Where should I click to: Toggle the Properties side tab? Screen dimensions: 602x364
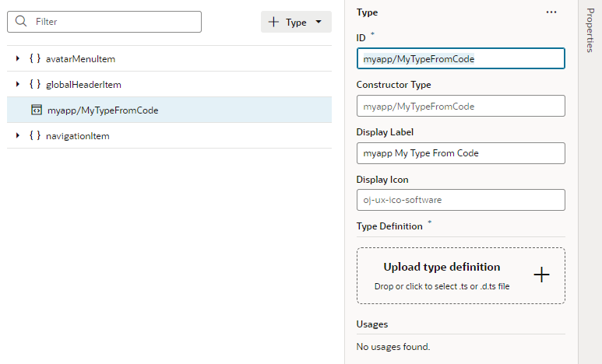[x=590, y=30]
